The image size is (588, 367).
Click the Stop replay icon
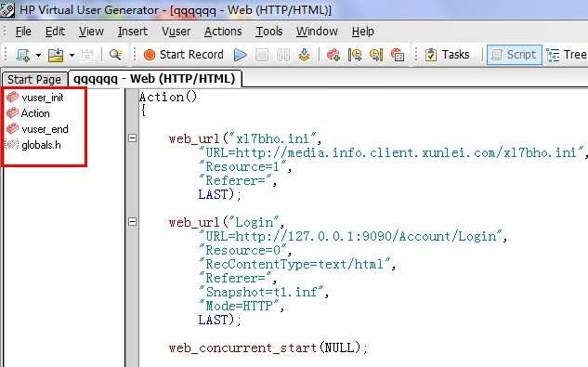click(262, 55)
